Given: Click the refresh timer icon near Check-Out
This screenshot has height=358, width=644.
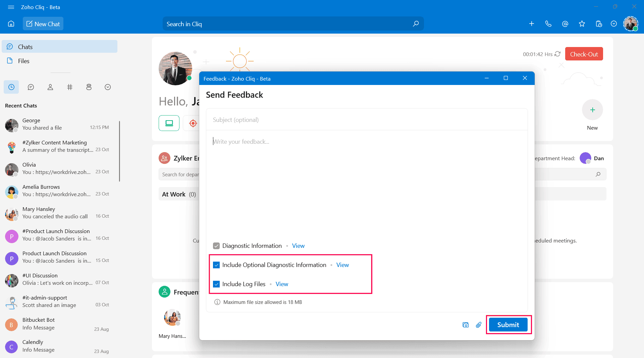Looking at the screenshot, I should pos(557,54).
